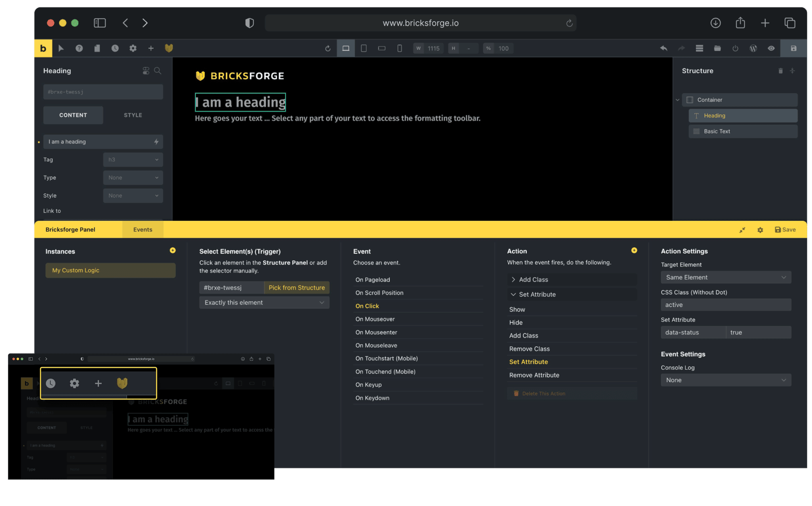Viewport: 812px width, 506px height.
Task: Open the Events tab in Bricksforge Panel
Action: click(143, 229)
